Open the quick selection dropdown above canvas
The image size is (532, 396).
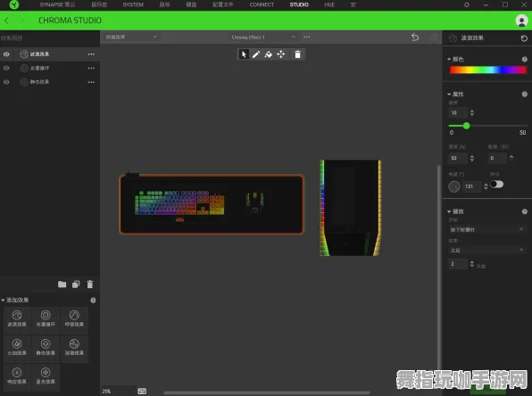[x=130, y=37]
